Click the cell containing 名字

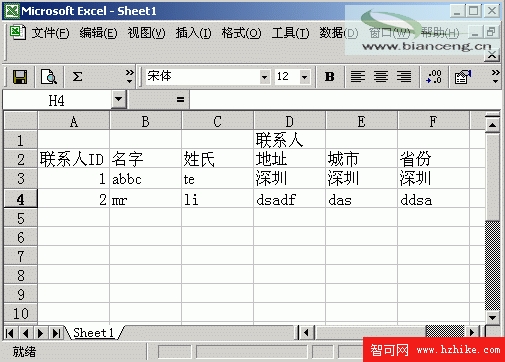tap(146, 159)
